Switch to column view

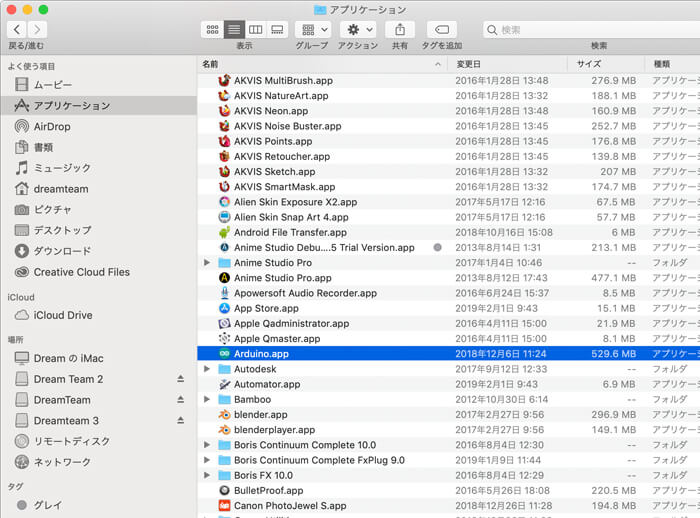click(x=255, y=29)
